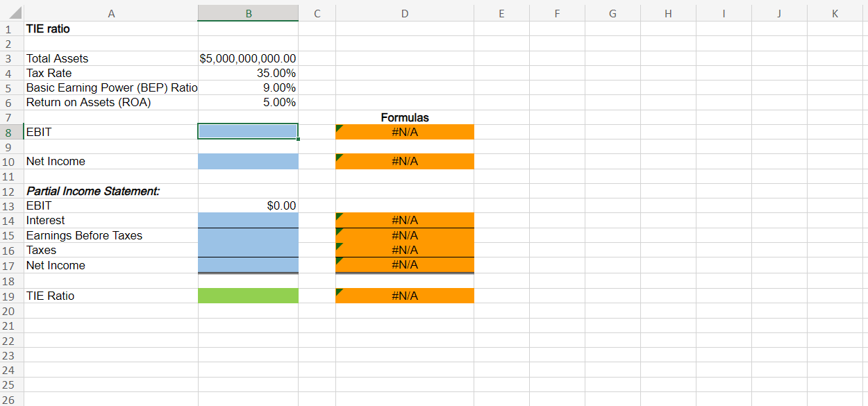Click the 35.00% Tax Rate value cell
Screen dimensions: 868x406
(248, 73)
